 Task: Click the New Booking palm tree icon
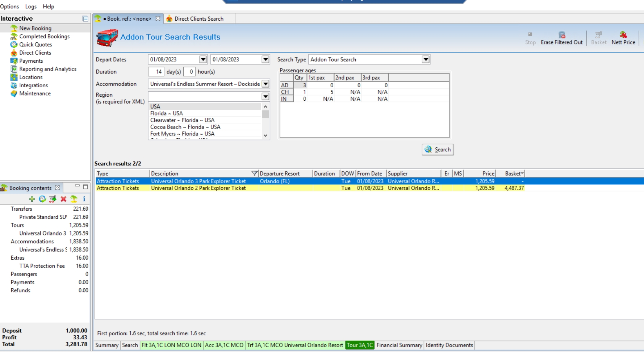(x=14, y=28)
